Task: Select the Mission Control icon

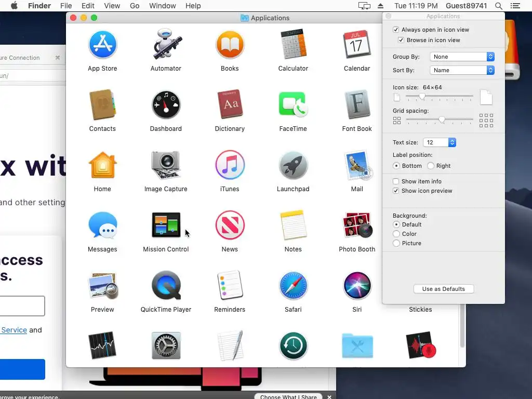Action: coord(166,225)
